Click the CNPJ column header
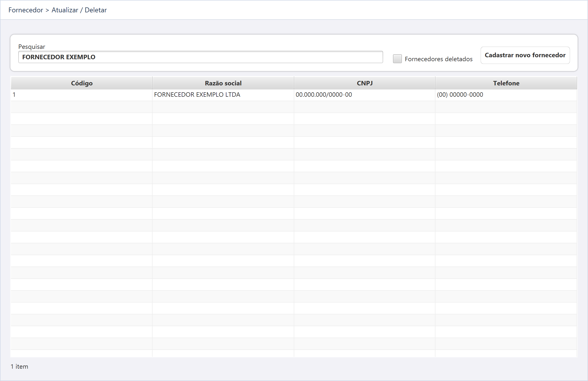Image resolution: width=588 pixels, height=381 pixels. [x=364, y=83]
